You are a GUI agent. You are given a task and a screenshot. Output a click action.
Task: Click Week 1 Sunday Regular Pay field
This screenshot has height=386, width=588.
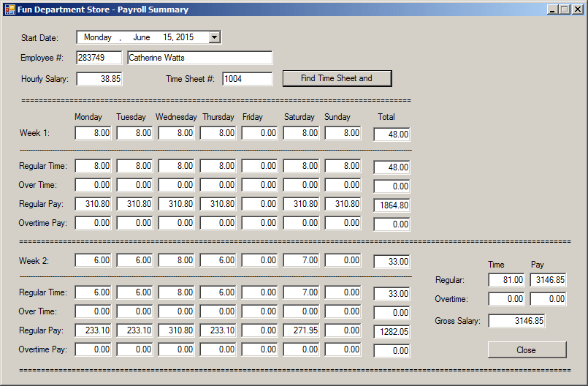343,204
